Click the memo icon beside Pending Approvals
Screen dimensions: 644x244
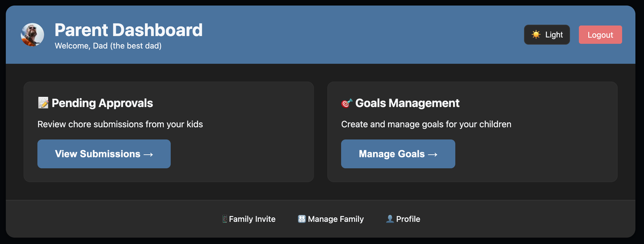tap(43, 103)
